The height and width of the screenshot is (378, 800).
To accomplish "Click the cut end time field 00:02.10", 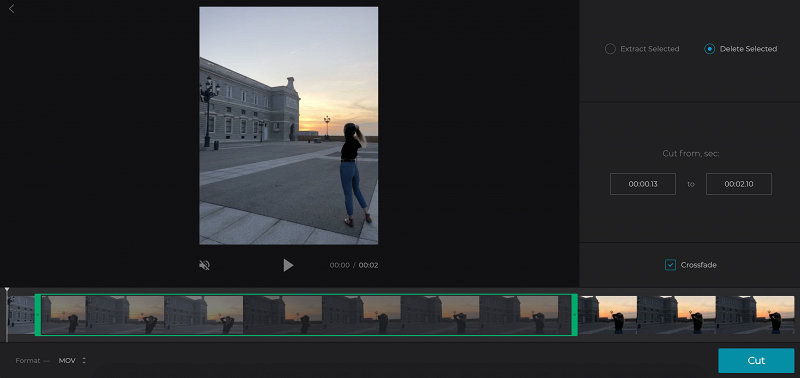I will [739, 184].
